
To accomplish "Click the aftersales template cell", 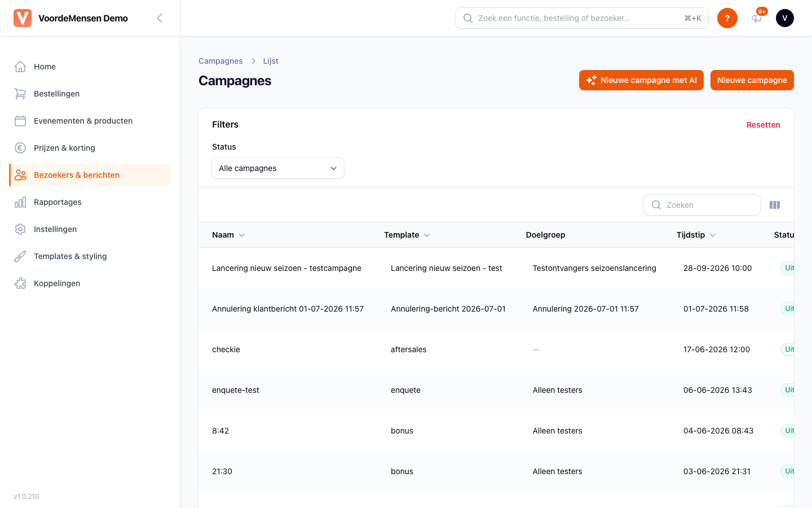I will tap(409, 349).
